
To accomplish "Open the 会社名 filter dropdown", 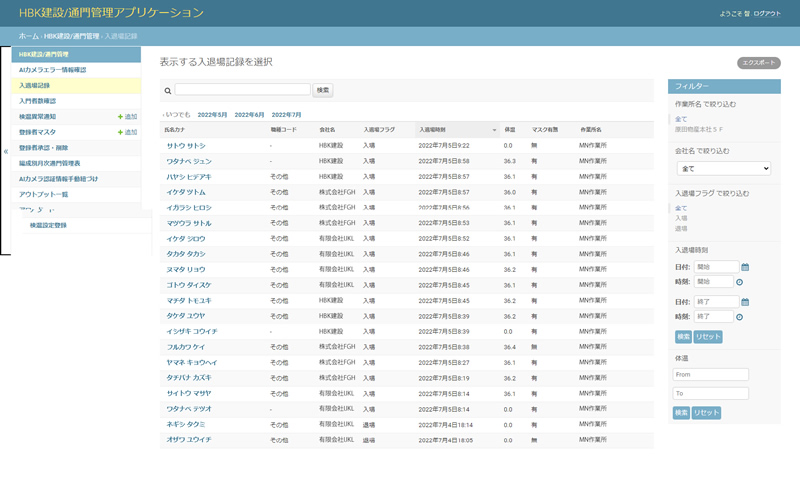I will click(722, 169).
